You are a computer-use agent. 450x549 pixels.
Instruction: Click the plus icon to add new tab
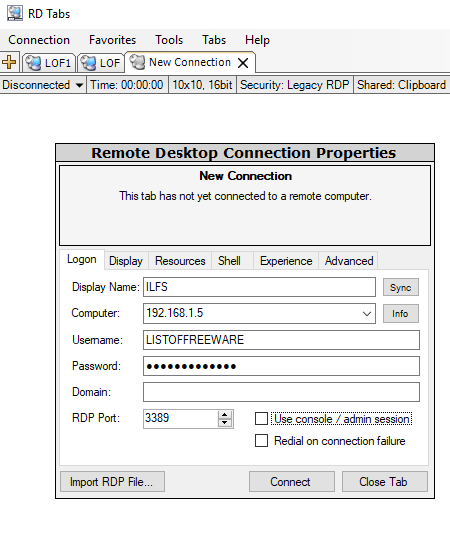9,62
